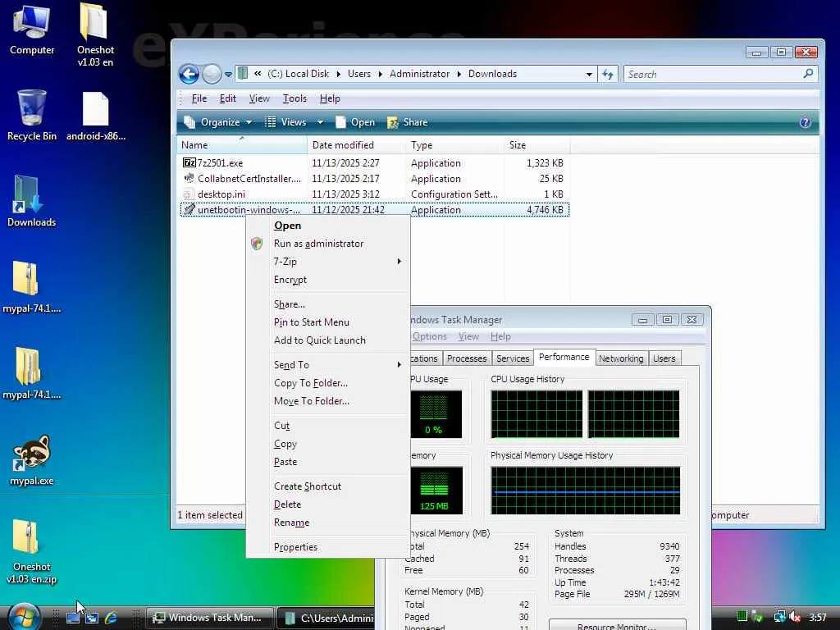Click the Back arrow in Explorer
The image size is (840, 630).
(x=189, y=74)
